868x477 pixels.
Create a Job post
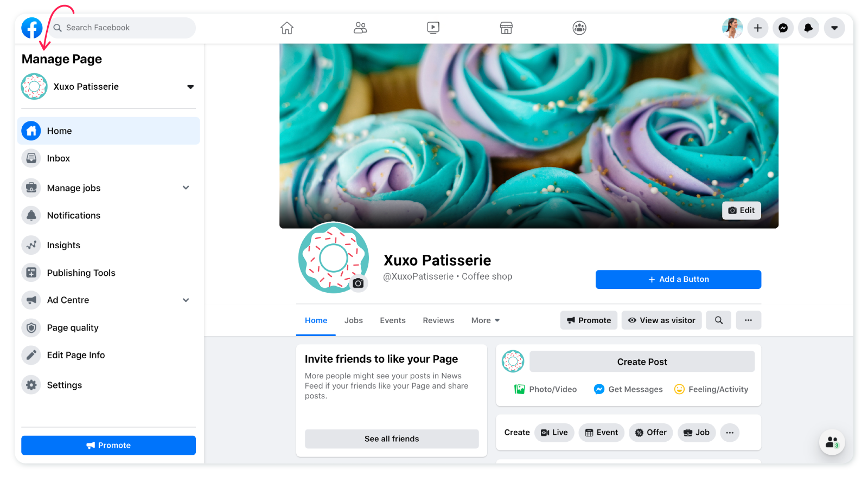pos(697,433)
